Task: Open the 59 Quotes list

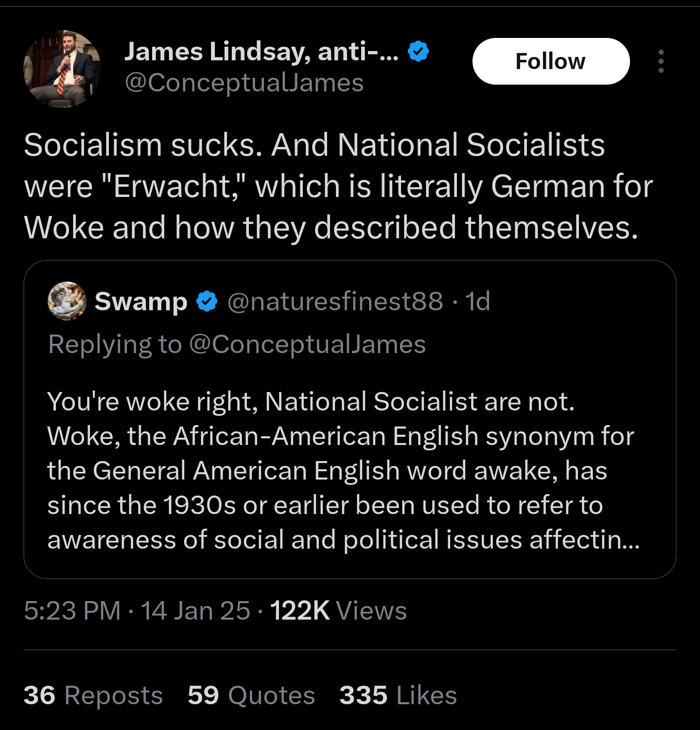Action: pos(251,695)
